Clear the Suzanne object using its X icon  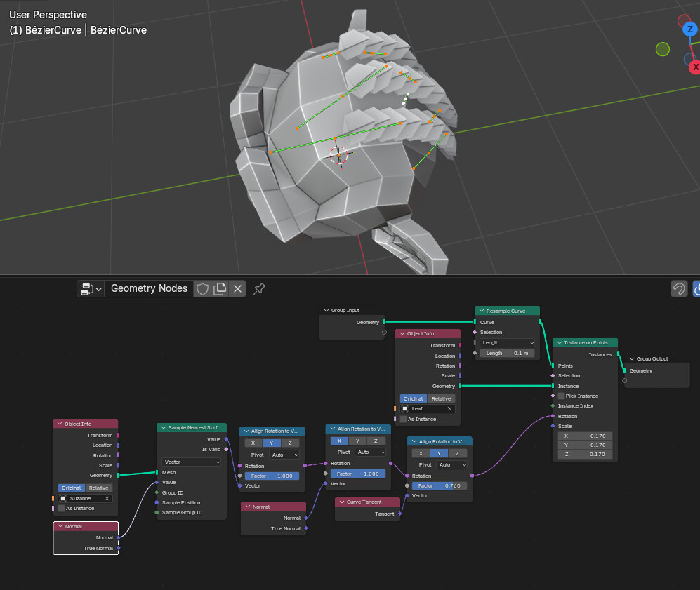[107, 499]
